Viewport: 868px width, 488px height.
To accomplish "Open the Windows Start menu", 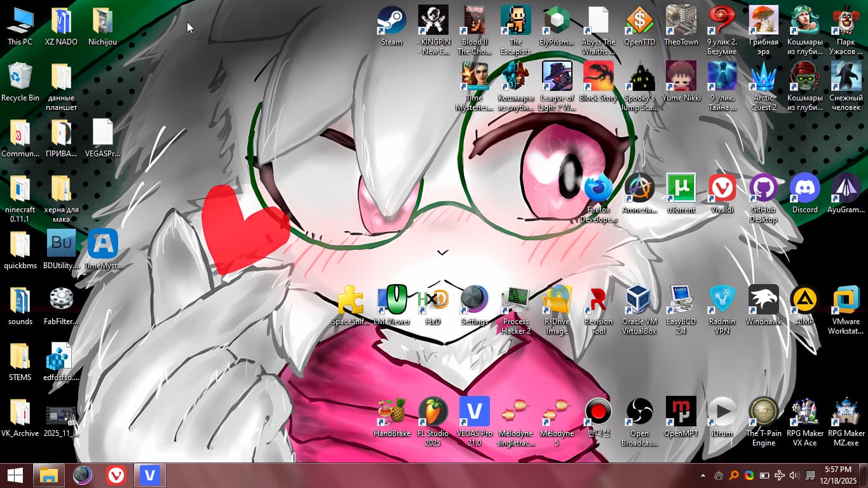I will tap(15, 475).
